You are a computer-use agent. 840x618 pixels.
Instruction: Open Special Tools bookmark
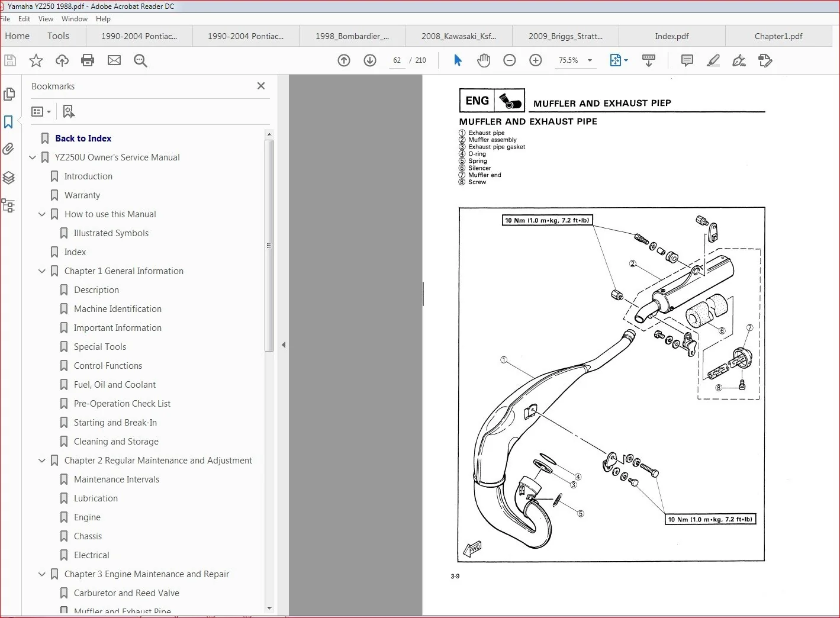pyautogui.click(x=100, y=347)
